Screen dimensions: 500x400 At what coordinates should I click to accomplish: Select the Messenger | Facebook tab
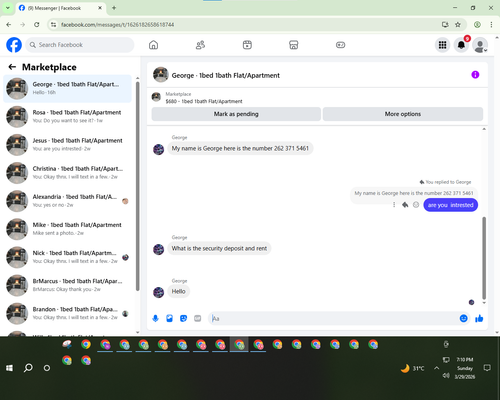coord(61,8)
